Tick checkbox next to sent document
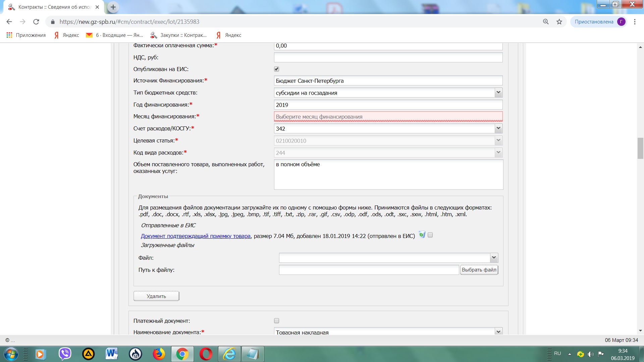This screenshot has width=644, height=362. click(x=430, y=235)
